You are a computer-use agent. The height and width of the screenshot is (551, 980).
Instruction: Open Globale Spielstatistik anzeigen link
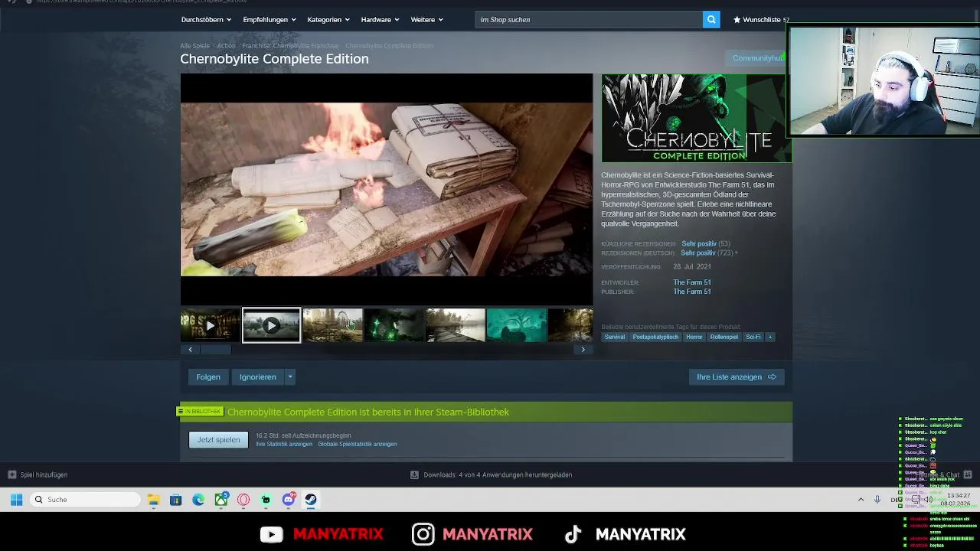tap(357, 444)
